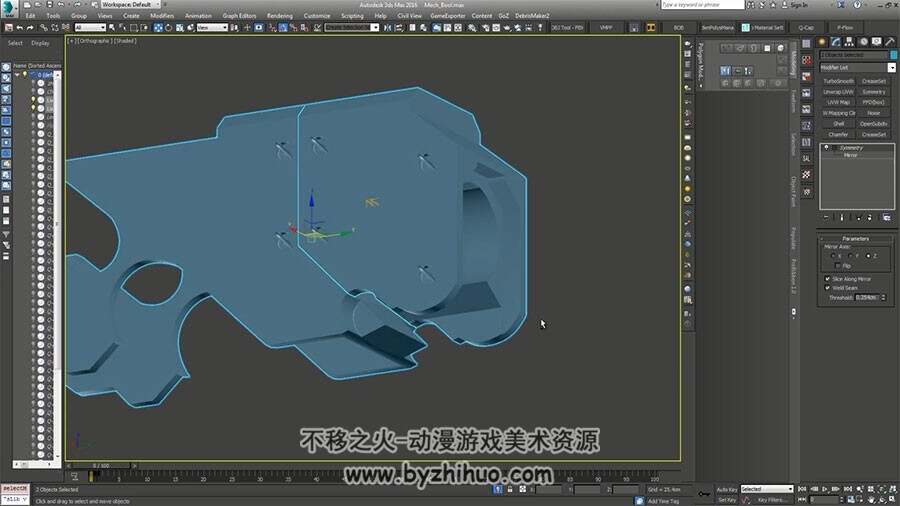
Task: Open the named selection sets dropdown
Action: pyautogui.click(x=352, y=28)
